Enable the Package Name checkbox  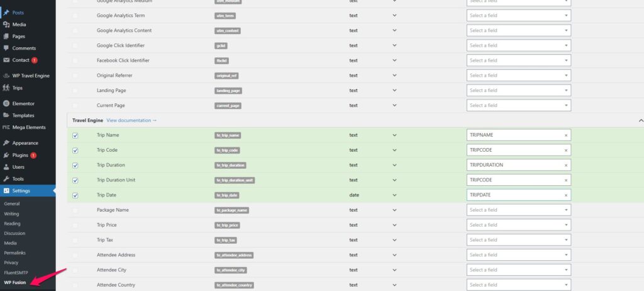[75, 210]
